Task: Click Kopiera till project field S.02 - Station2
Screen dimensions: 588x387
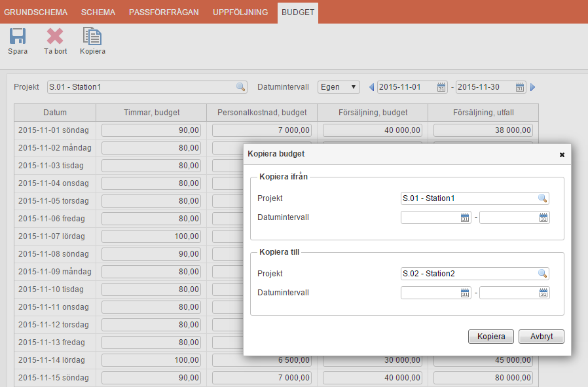Action: coord(475,274)
